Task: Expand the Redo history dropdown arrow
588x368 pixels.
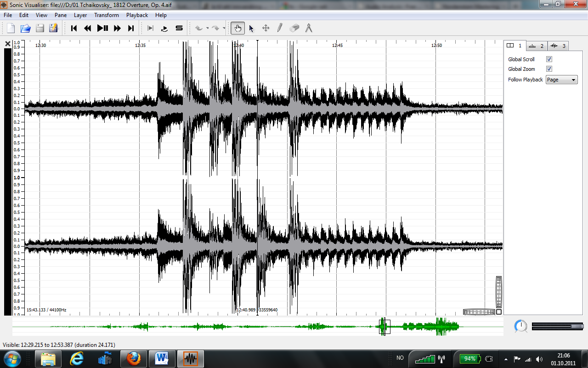Action: [x=224, y=29]
